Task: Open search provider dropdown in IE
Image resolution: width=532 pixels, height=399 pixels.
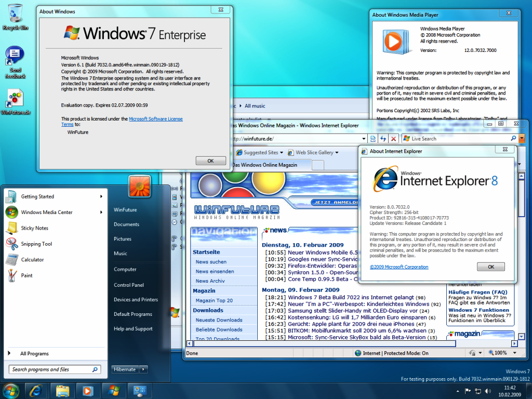Action: click(x=522, y=138)
